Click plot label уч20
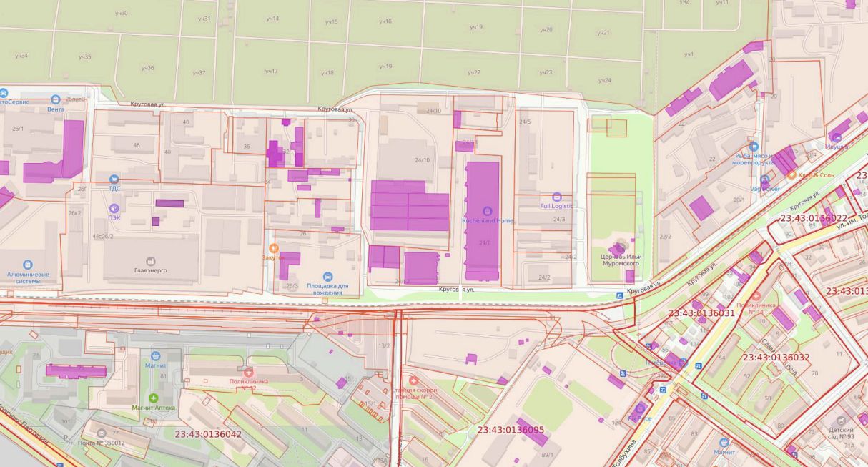This screenshot has width=868, height=467. coord(546,29)
